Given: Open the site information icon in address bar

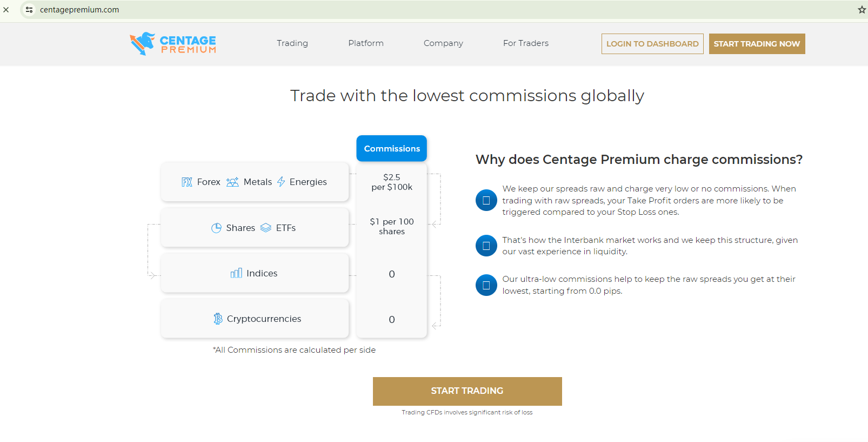Looking at the screenshot, I should pos(29,10).
